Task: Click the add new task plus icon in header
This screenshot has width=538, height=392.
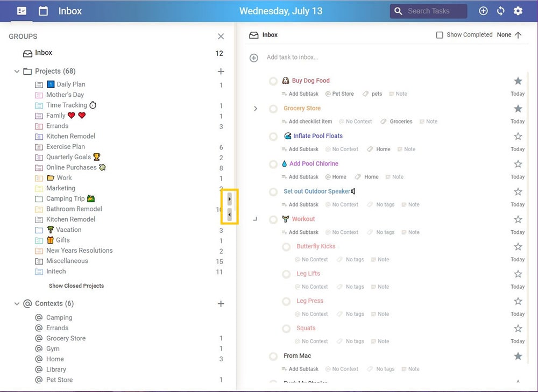Action: pyautogui.click(x=483, y=11)
